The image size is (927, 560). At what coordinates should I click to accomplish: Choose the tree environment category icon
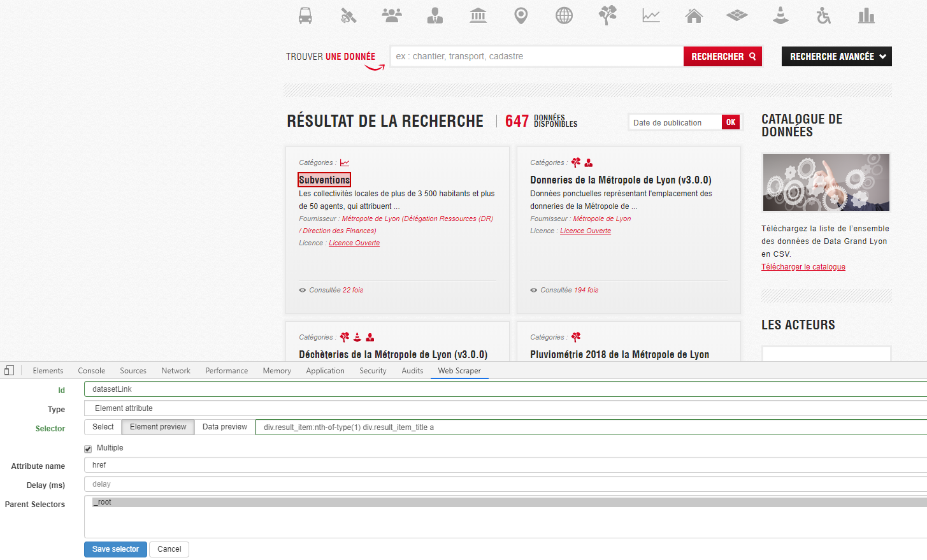point(608,15)
